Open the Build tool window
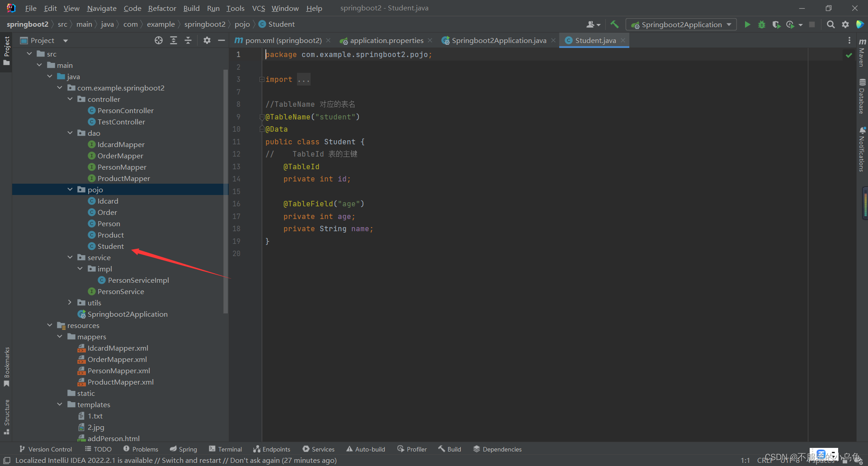 pos(449,449)
